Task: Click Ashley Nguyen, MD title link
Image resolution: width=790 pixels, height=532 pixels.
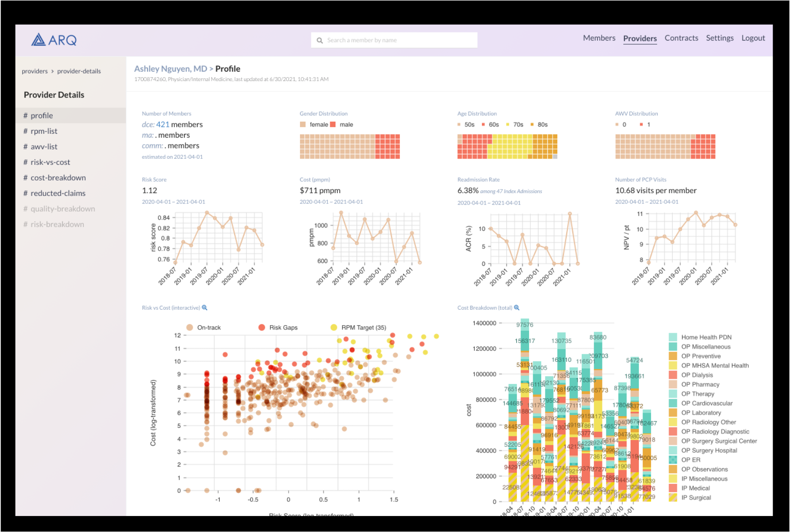Action: click(x=171, y=69)
